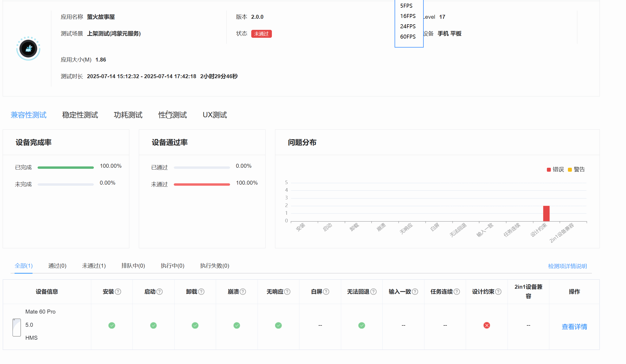Select 60FPS from the dropdown list
The height and width of the screenshot is (364, 626).
point(408,37)
